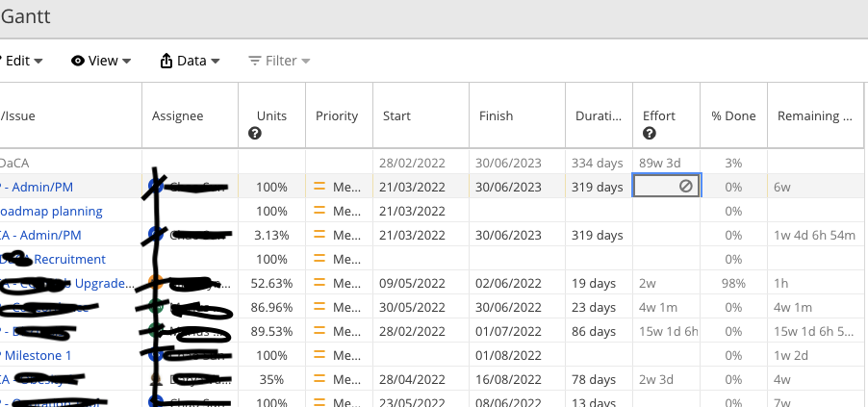
Task: Select the 334 days duration cell
Action: pos(598,164)
